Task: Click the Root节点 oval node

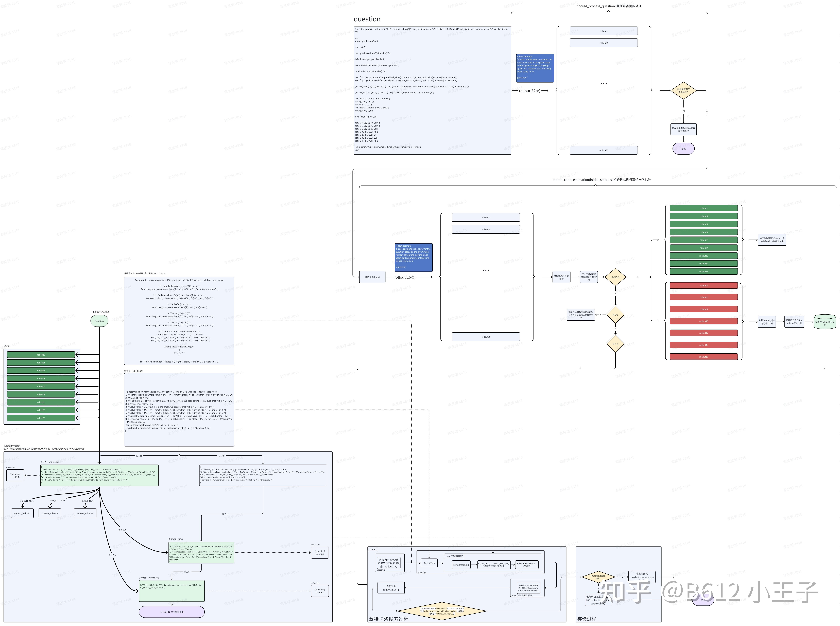Action: pyautogui.click(x=99, y=321)
